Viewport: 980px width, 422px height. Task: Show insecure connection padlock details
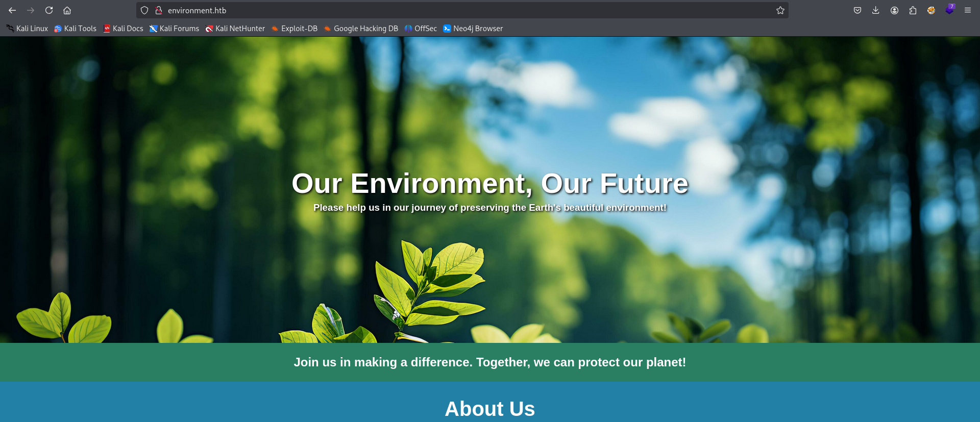[159, 10]
